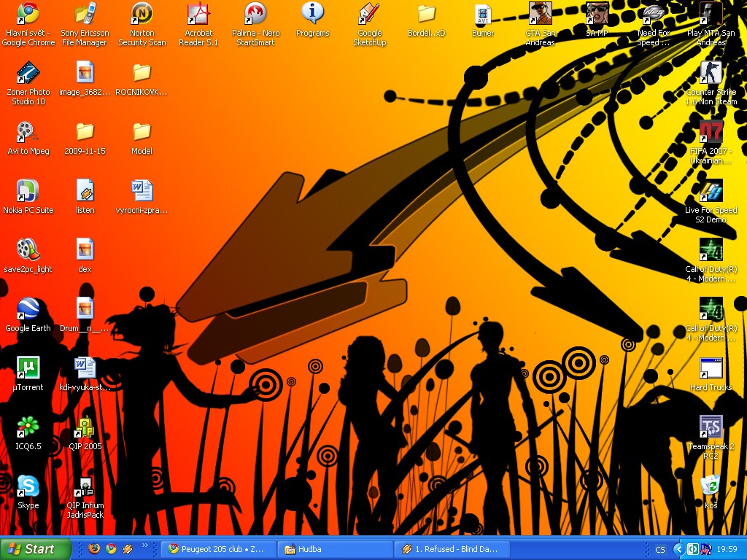Expand hidden system tray icons arrow
Screen dimensions: 747x560
point(679,549)
